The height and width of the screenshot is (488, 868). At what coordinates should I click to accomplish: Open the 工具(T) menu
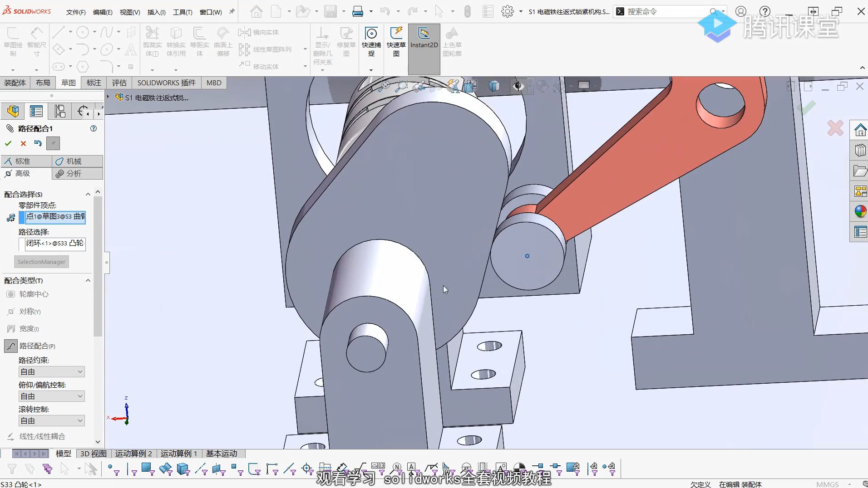point(182,12)
